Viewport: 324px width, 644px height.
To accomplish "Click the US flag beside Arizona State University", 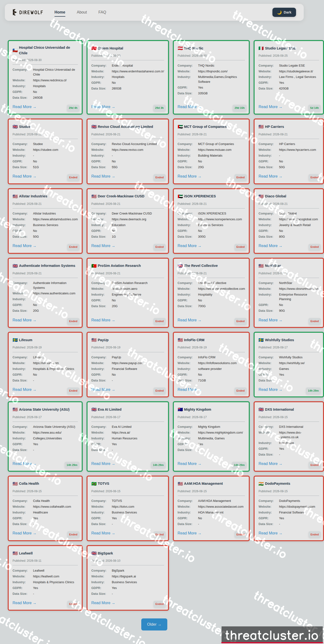I will tap(15, 409).
